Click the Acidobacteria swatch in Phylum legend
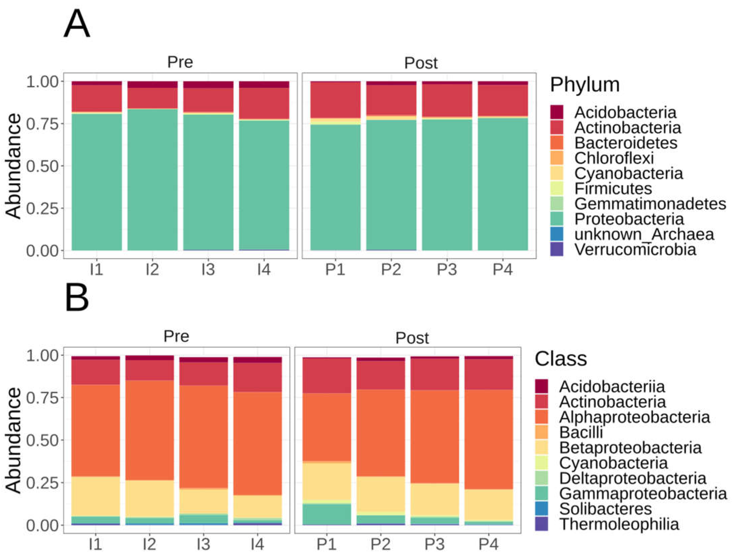This screenshot has height=560, width=733. point(556,112)
